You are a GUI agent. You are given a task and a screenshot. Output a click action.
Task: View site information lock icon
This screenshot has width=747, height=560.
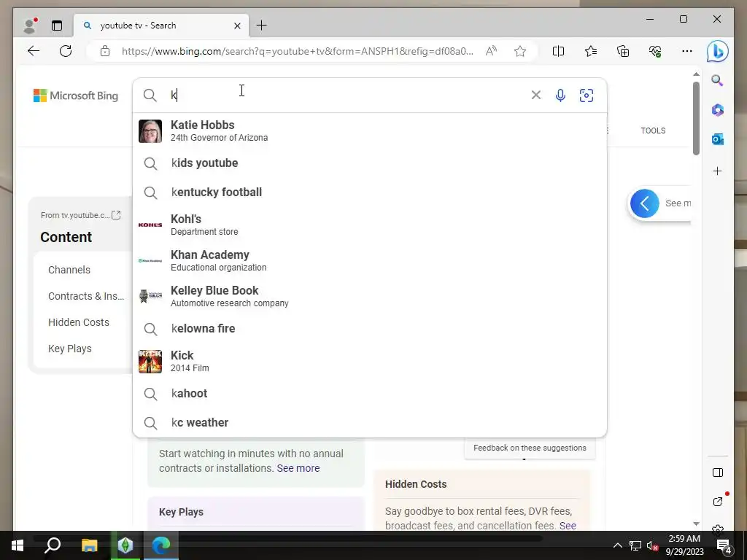(x=105, y=51)
